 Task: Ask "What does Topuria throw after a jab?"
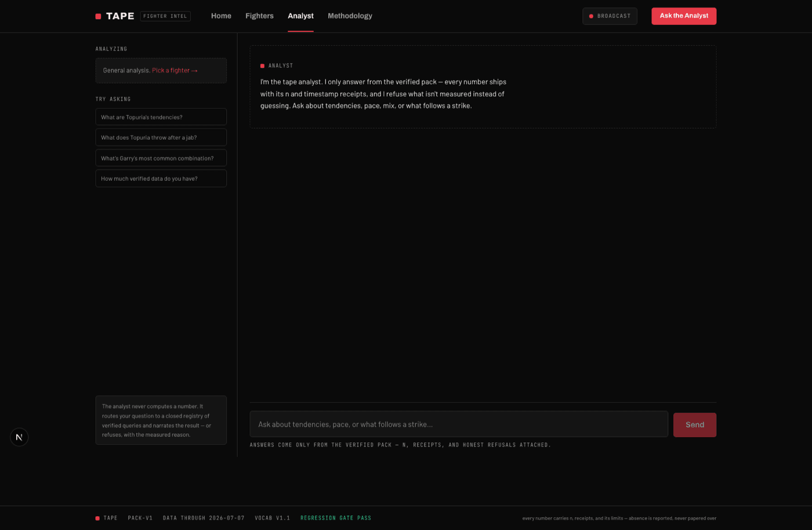(161, 137)
